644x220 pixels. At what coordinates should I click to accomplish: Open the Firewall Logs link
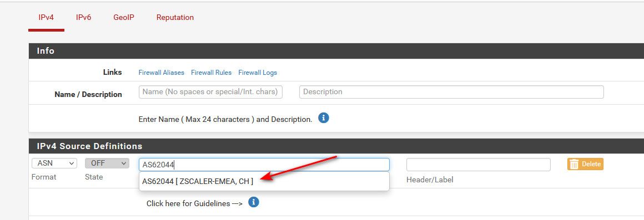(258, 73)
